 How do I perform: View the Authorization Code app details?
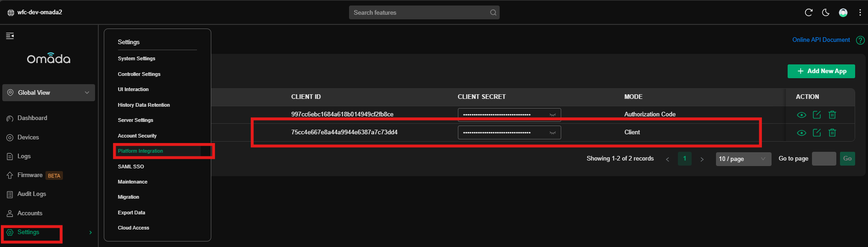[801, 115]
